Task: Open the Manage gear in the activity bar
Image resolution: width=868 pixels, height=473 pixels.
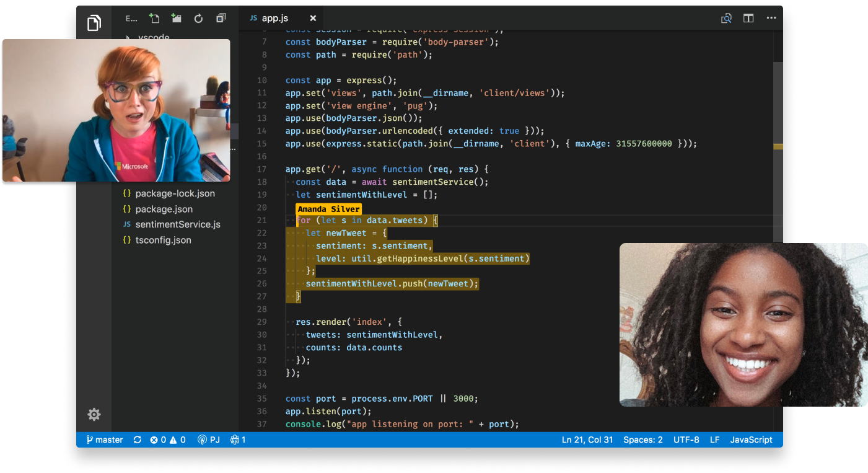Action: (94, 414)
